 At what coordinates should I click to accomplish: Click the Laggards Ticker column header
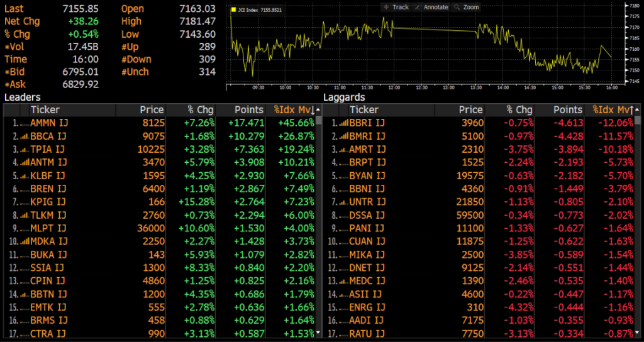[364, 110]
